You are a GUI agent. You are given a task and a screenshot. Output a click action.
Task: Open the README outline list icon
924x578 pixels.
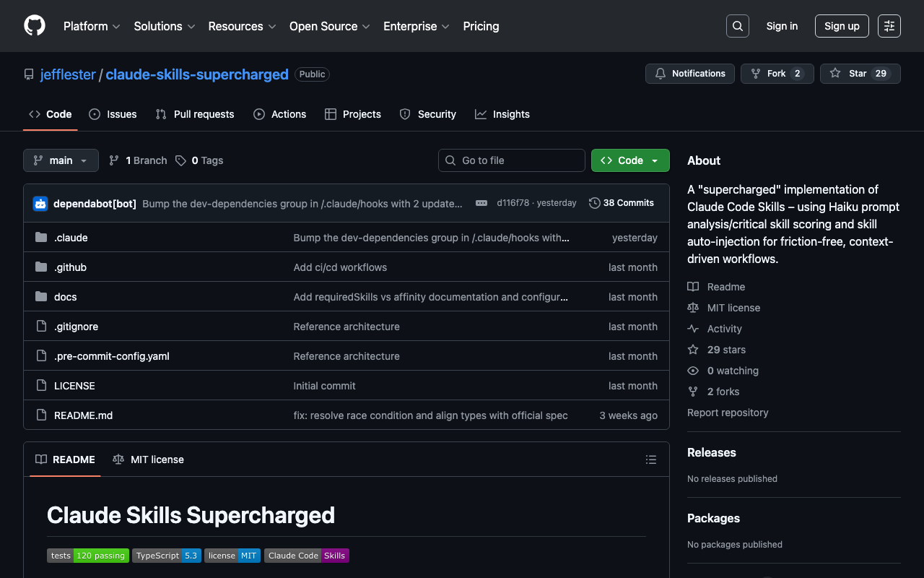(650, 460)
